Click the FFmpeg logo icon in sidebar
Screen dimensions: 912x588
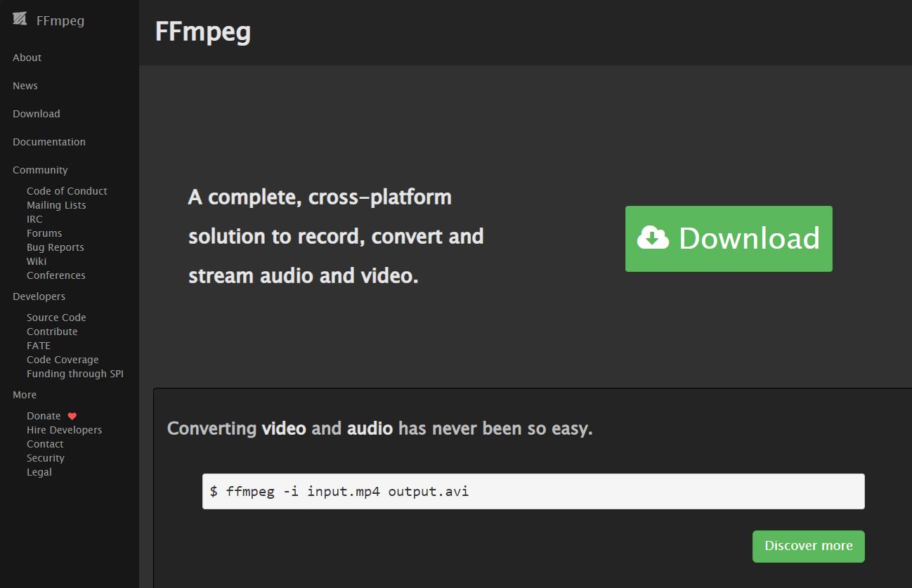pos(20,20)
